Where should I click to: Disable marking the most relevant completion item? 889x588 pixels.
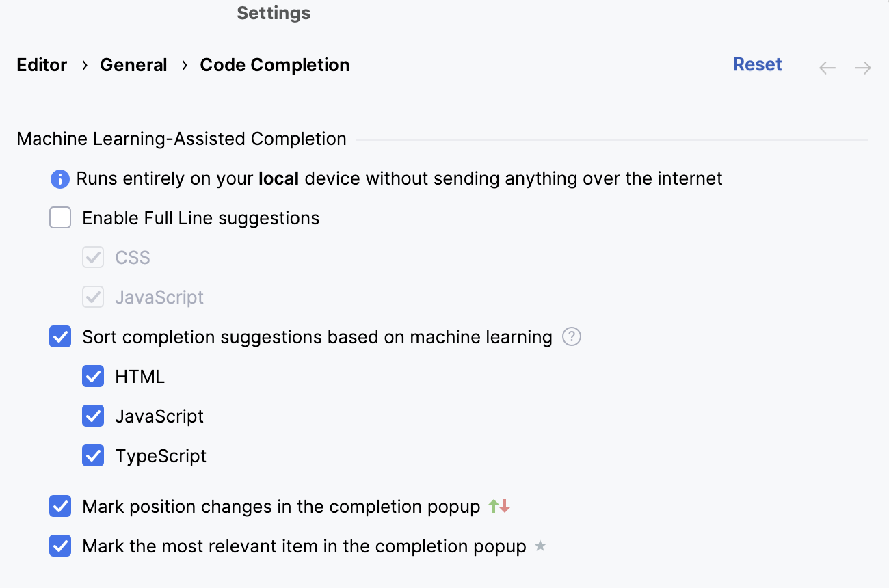pos(60,546)
